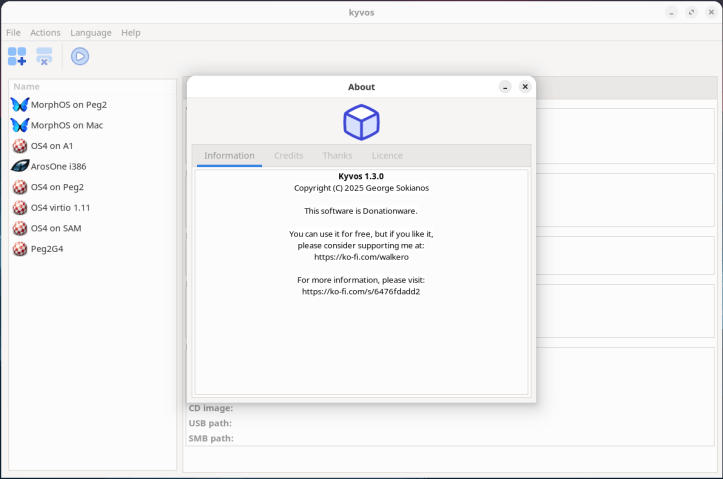723x479 pixels.
Task: Click the add new virtual machine icon
Action: click(x=17, y=56)
